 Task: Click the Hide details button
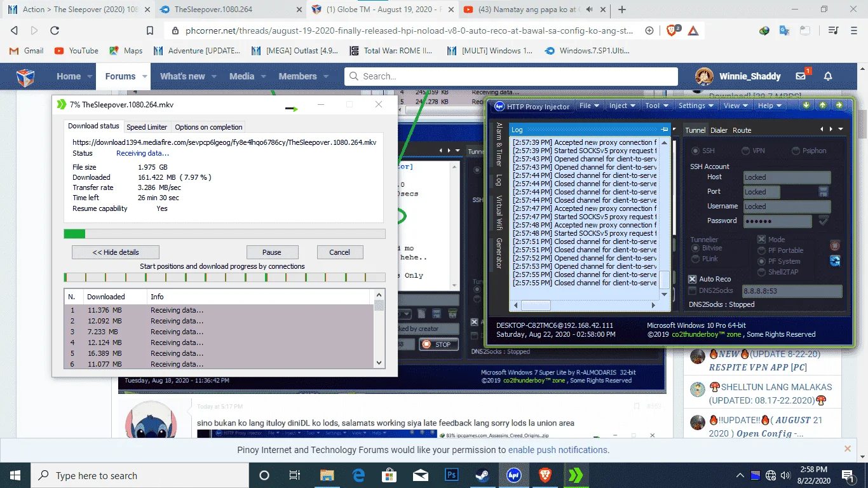point(115,252)
